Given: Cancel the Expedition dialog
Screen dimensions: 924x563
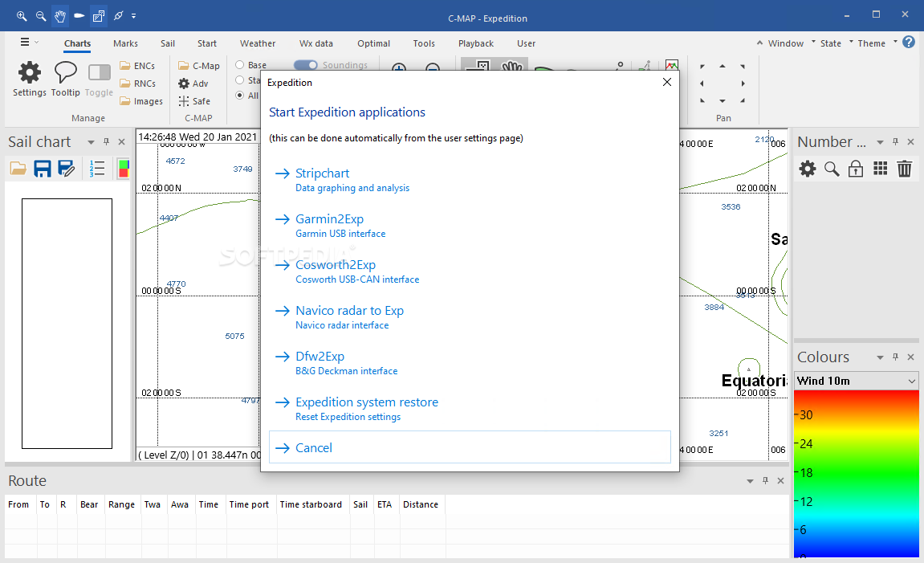Looking at the screenshot, I should click(x=470, y=447).
